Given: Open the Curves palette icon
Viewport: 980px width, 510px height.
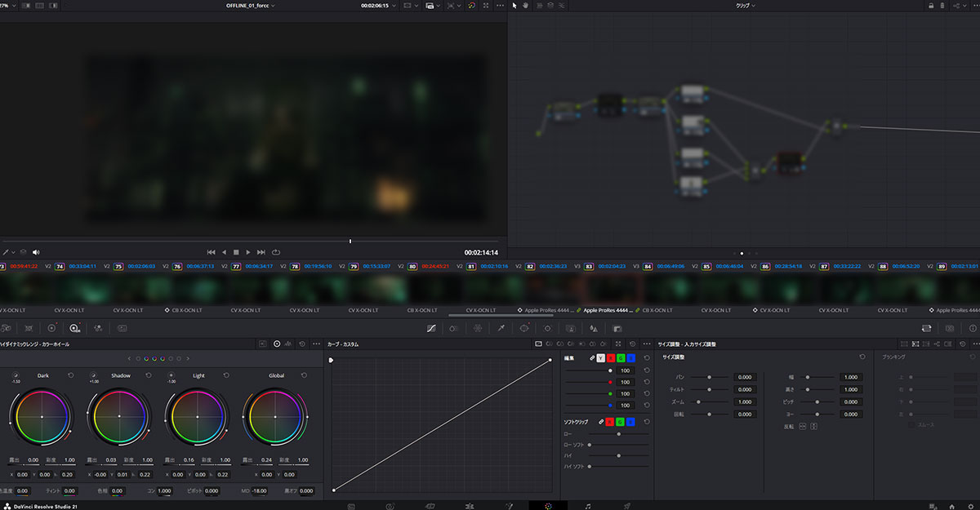Looking at the screenshot, I should click(432, 327).
